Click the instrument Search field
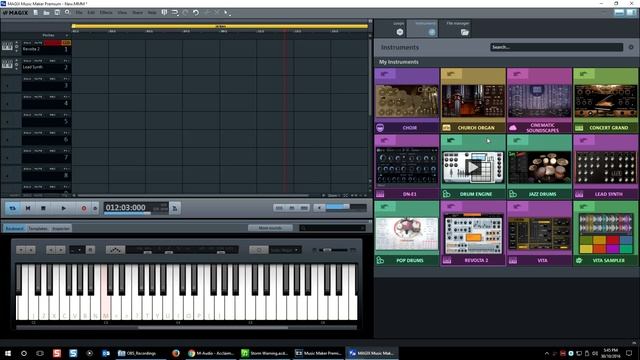The width and height of the screenshot is (640, 360). 556,47
